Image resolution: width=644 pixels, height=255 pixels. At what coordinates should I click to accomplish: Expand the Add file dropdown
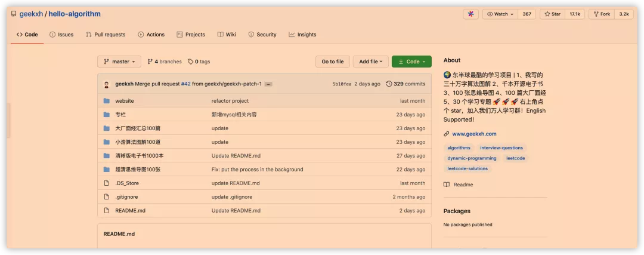[x=370, y=62]
